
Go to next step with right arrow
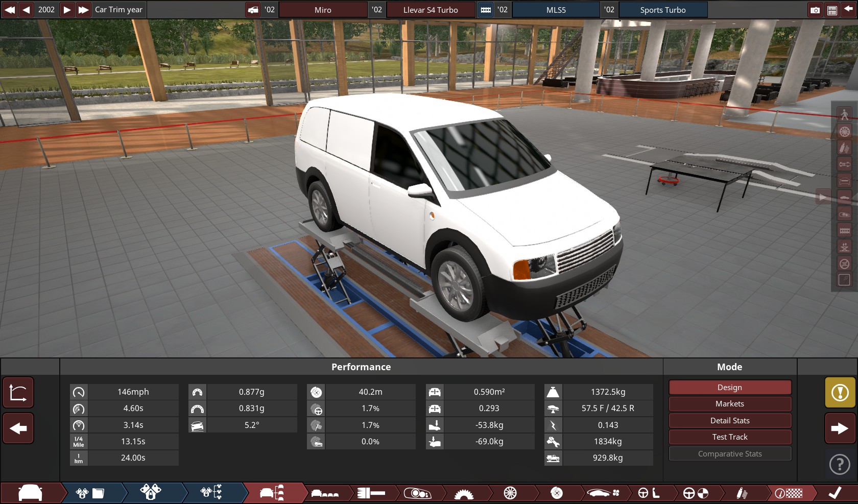[840, 428]
